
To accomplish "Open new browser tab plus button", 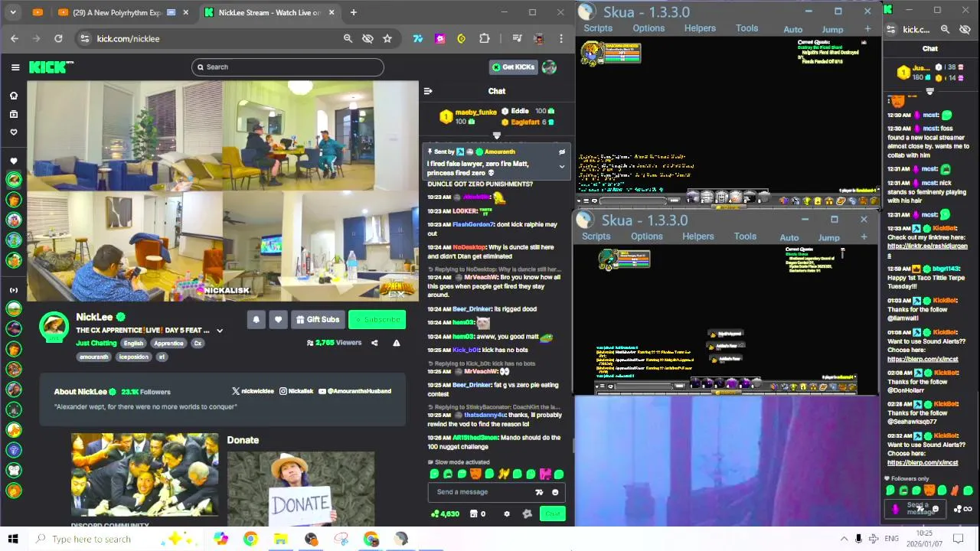I will (353, 12).
